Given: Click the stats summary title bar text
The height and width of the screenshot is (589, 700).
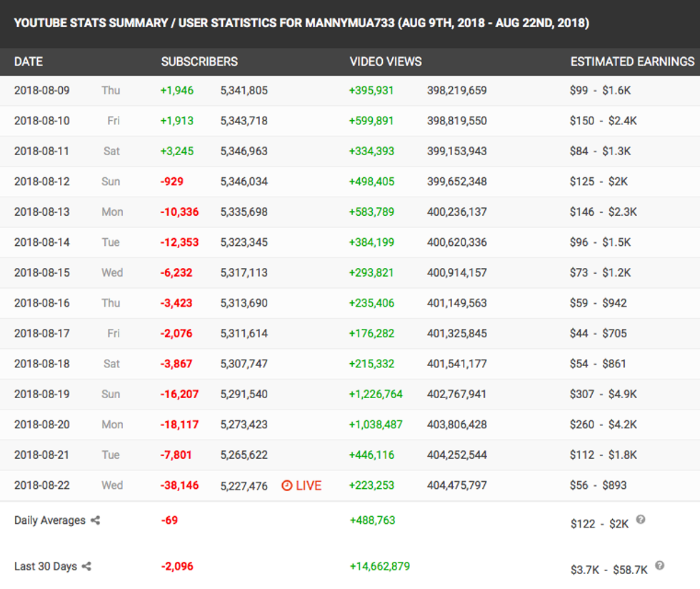Looking at the screenshot, I should 301,24.
